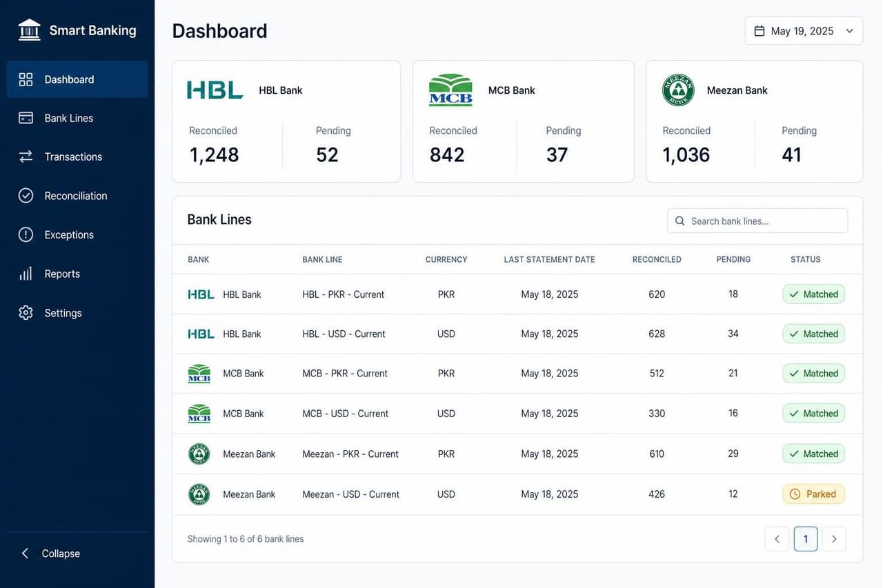
Task: Click the Bank Lines card icon
Action: click(x=26, y=118)
